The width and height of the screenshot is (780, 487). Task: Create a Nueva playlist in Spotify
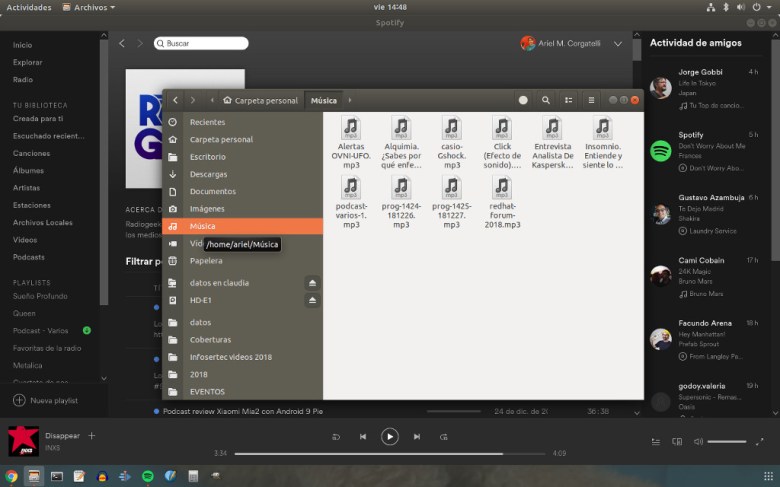pyautogui.click(x=45, y=400)
